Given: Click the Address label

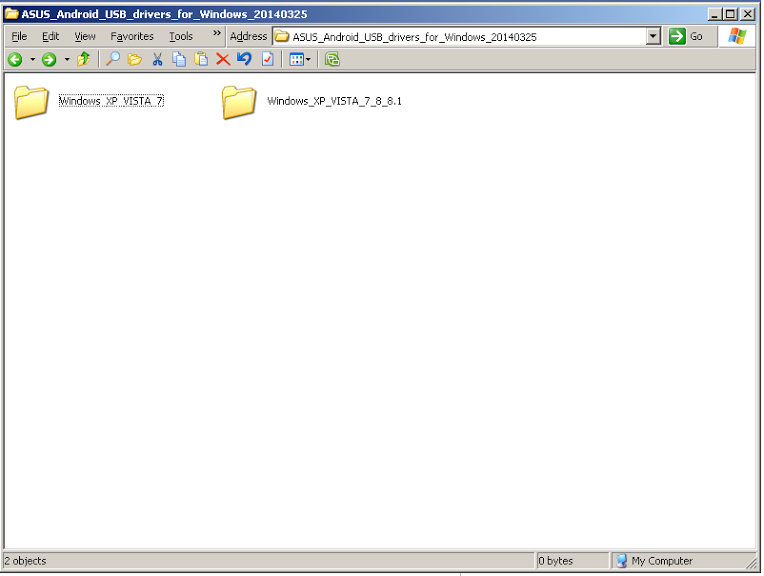Looking at the screenshot, I should tap(248, 37).
